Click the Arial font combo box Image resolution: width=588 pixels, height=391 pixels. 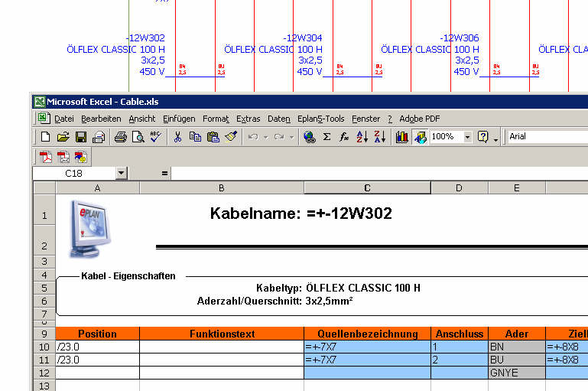(x=547, y=137)
